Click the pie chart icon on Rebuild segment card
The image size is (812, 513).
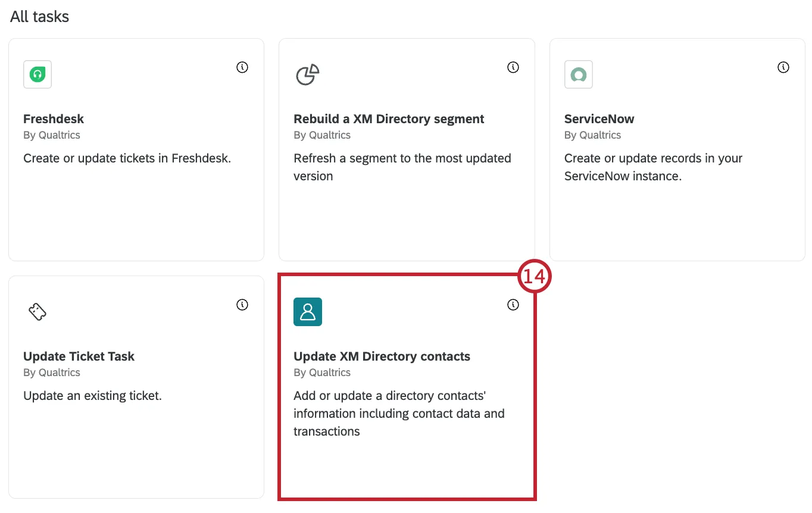pos(307,75)
